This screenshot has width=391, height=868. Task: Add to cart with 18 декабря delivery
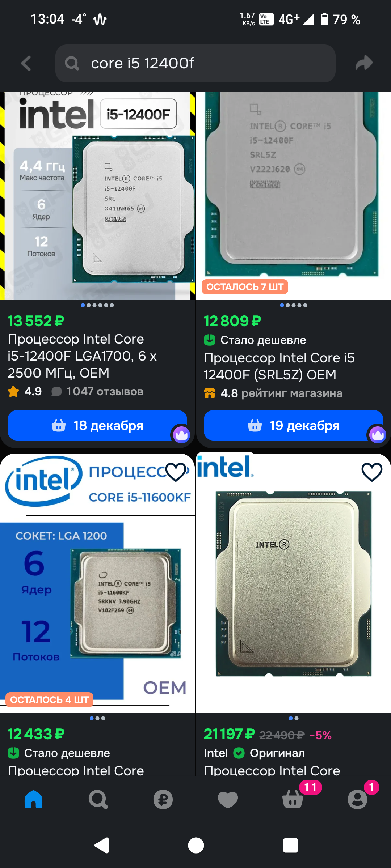97,425
